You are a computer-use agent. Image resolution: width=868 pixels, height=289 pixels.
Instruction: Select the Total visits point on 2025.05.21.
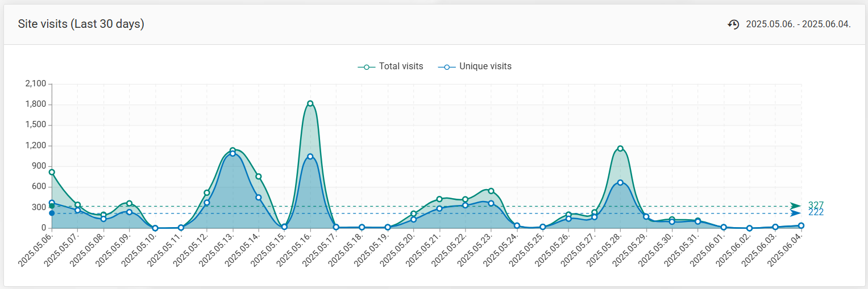tap(439, 199)
